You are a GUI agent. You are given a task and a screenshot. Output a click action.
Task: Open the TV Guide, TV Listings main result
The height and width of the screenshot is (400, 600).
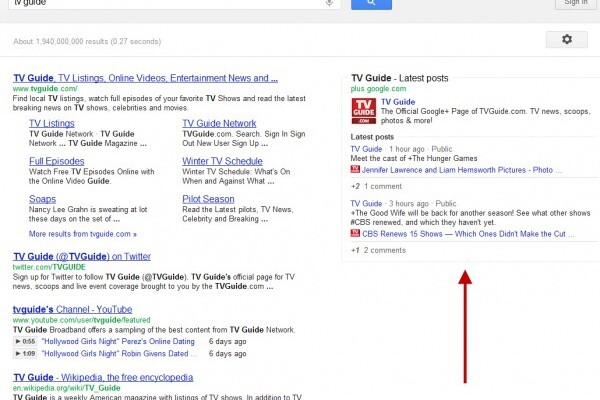(x=145, y=78)
